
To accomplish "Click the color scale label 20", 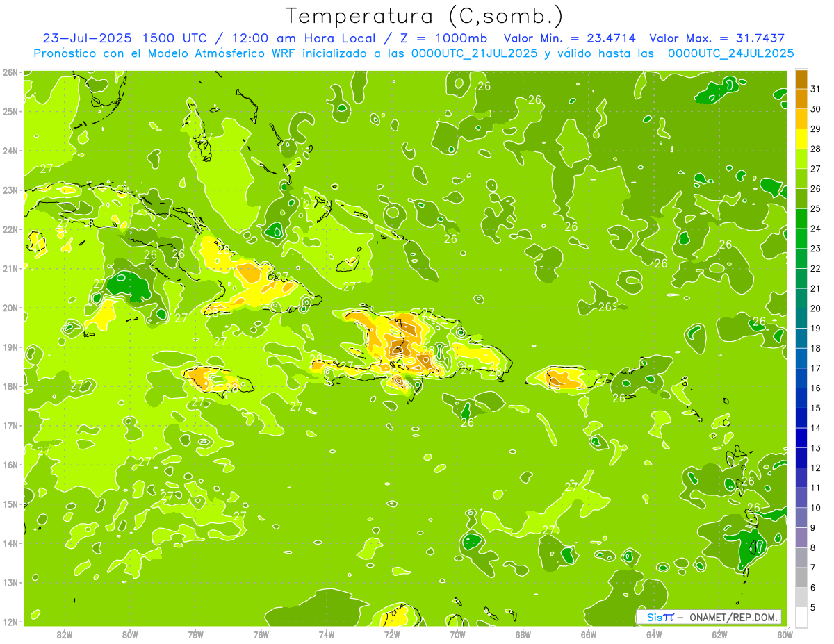I will point(816,308).
